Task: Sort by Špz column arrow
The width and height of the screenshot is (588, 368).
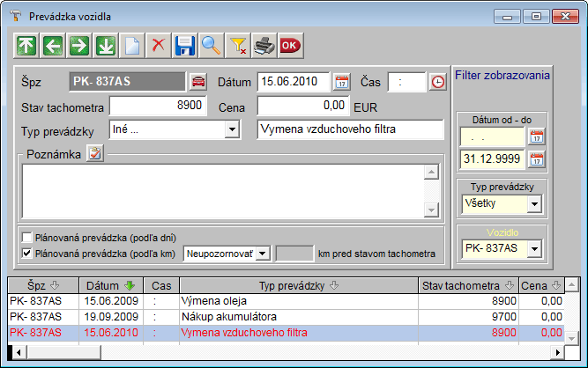Action: [x=55, y=285]
